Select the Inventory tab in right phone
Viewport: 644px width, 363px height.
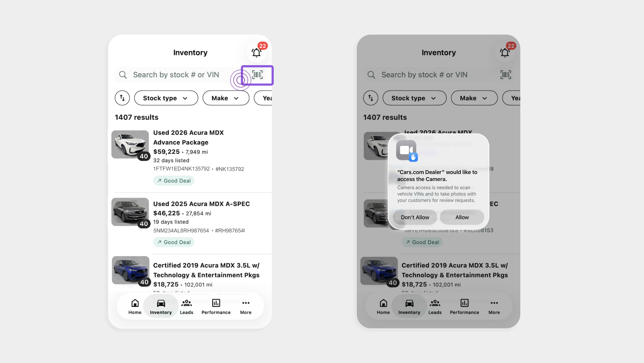coord(409,307)
